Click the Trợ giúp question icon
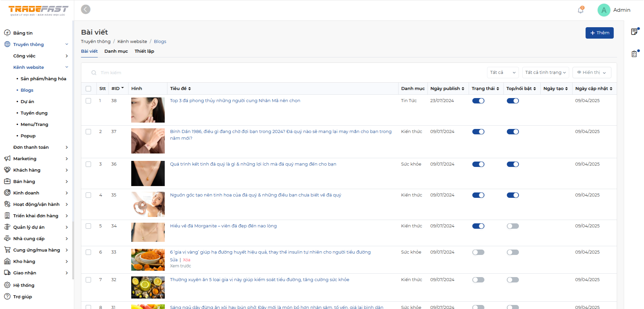Image resolution: width=644 pixels, height=309 pixels. coord(7,296)
